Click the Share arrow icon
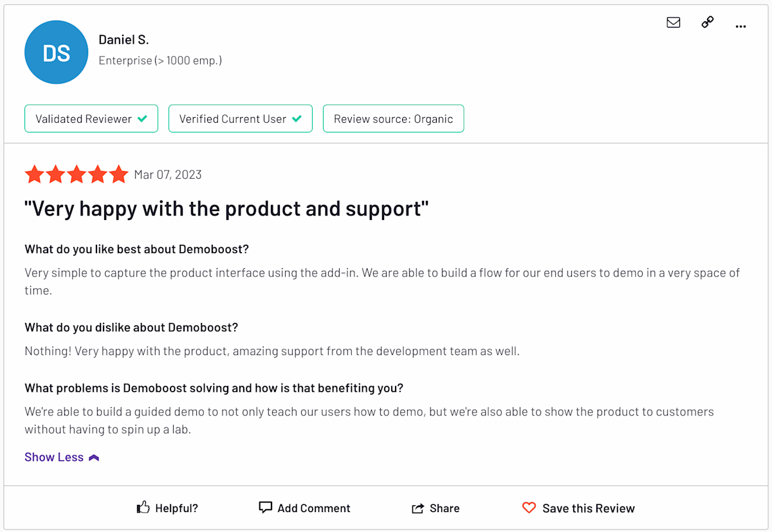This screenshot has width=772, height=532. 418,508
